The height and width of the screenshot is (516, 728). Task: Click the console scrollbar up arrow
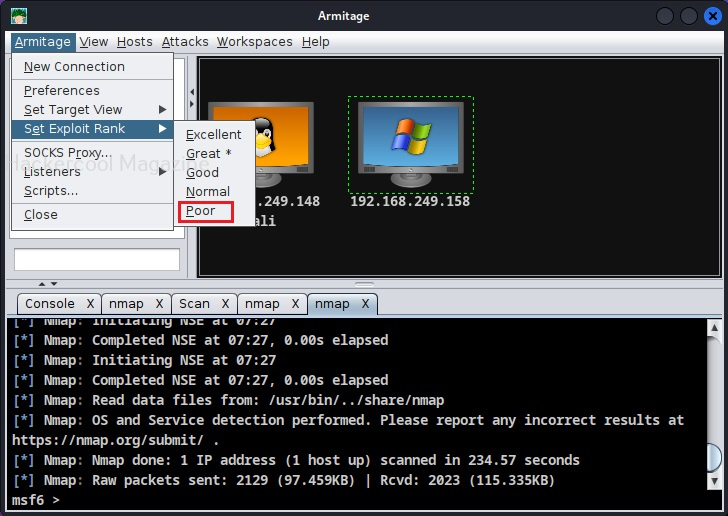(715, 327)
